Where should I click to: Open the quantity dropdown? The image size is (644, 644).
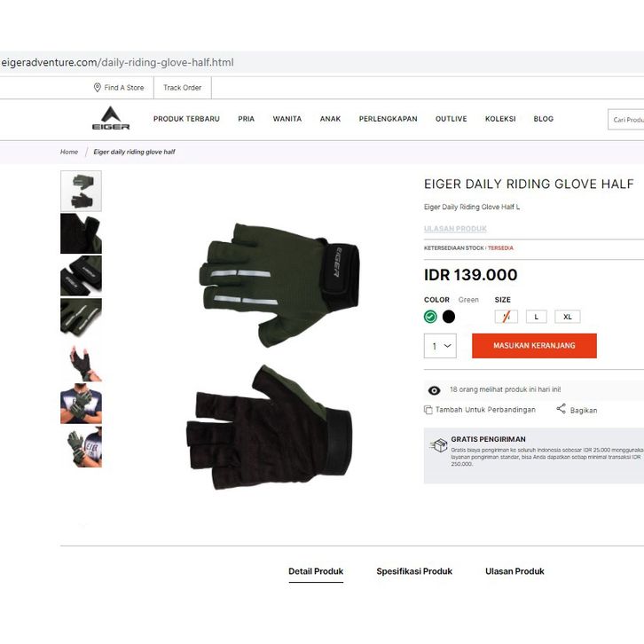point(440,346)
